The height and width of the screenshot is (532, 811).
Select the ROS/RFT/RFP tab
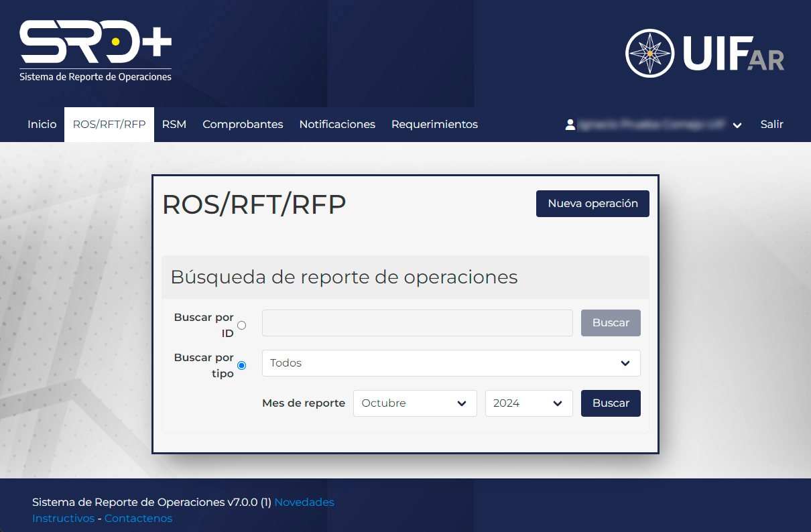[x=109, y=125]
